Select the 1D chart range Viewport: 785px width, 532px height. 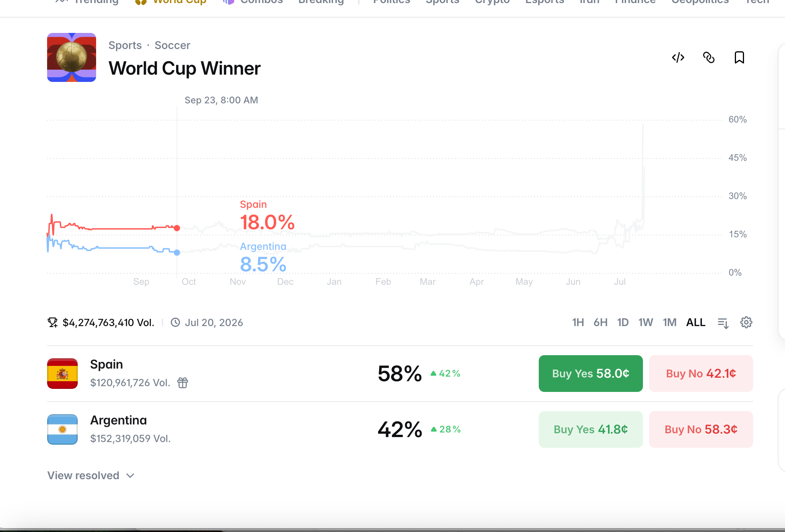pyautogui.click(x=623, y=323)
